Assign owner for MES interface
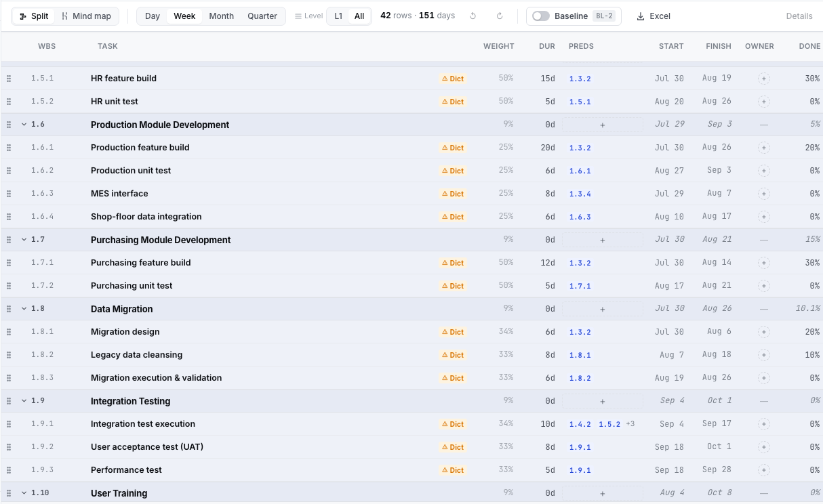 point(764,194)
